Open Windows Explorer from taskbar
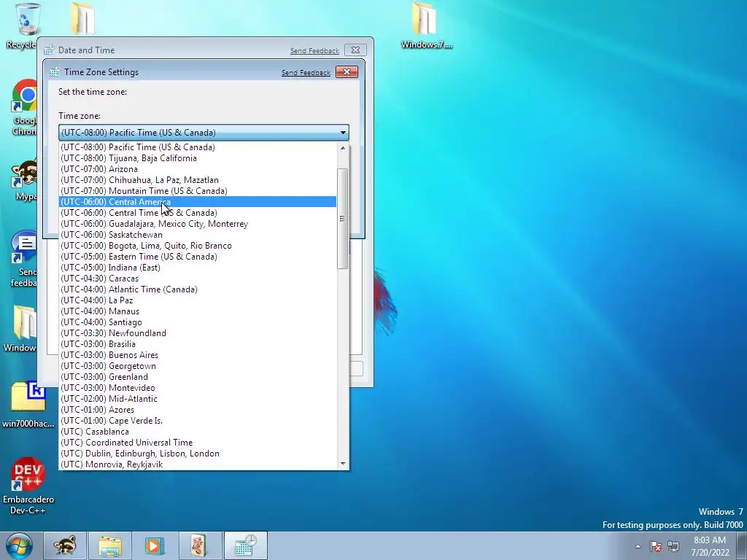Viewport: 747px width, 560px height. 110,545
